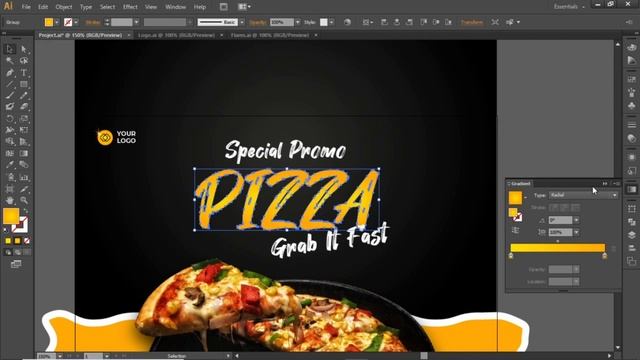Open the Effect menu
The image size is (640, 360).
point(130,7)
